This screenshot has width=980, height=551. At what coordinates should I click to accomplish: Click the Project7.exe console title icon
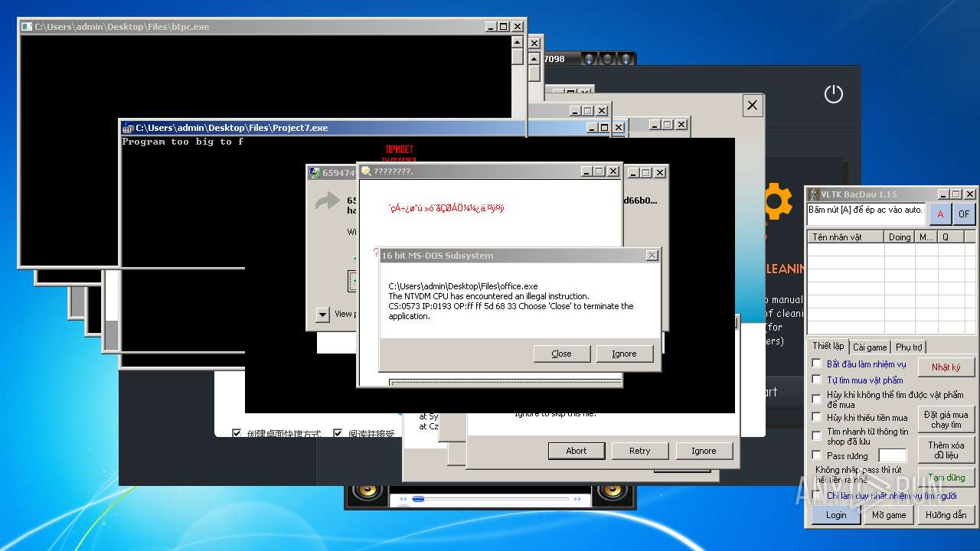128,128
